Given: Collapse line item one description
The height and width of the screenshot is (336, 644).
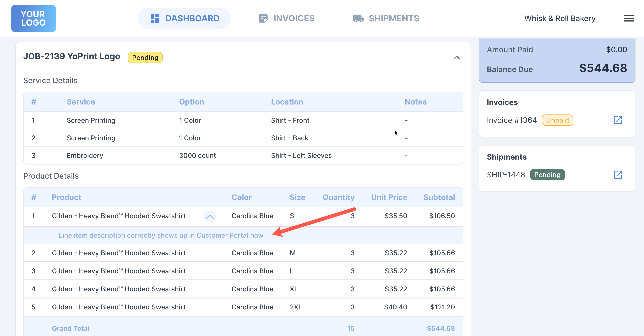Looking at the screenshot, I should point(210,217).
